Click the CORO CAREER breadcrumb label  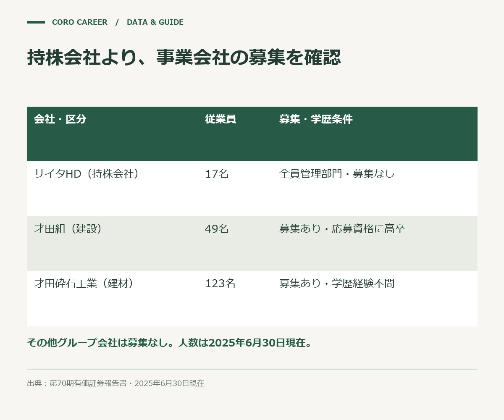pyautogui.click(x=80, y=22)
